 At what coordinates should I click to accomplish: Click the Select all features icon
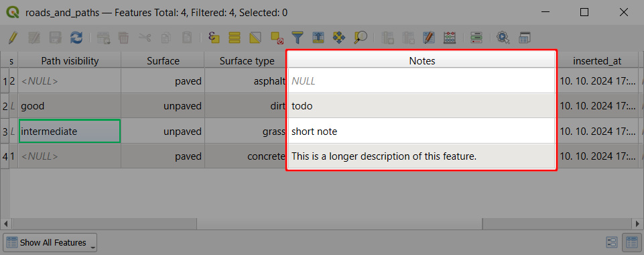coord(235,38)
